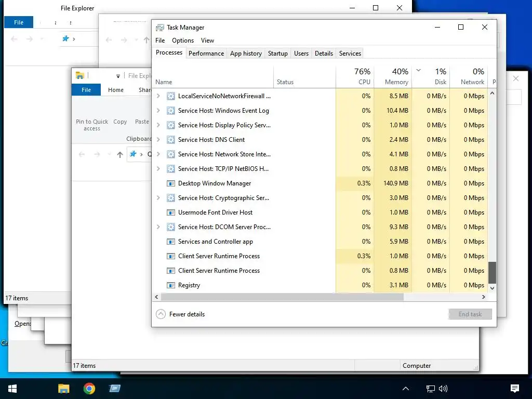Image resolution: width=532 pixels, height=399 pixels.
Task: Click the Desktop Window Manager process icon
Action: pos(170,183)
